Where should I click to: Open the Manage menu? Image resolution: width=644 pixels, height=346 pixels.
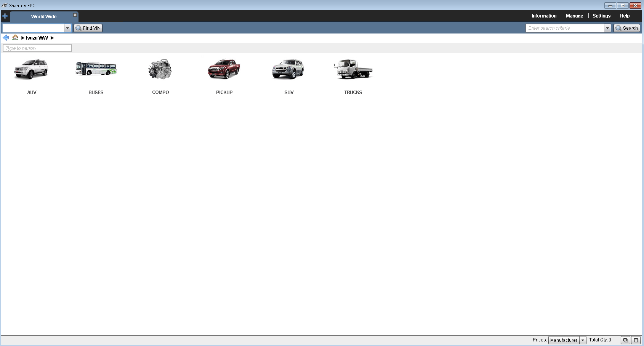[x=574, y=16]
